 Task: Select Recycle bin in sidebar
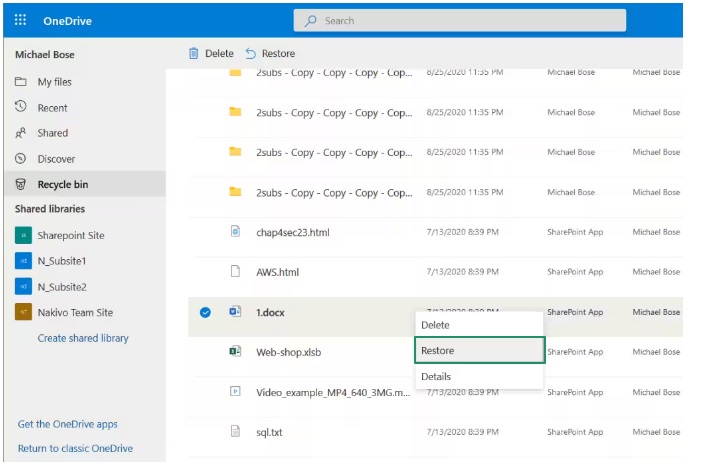pos(84,184)
